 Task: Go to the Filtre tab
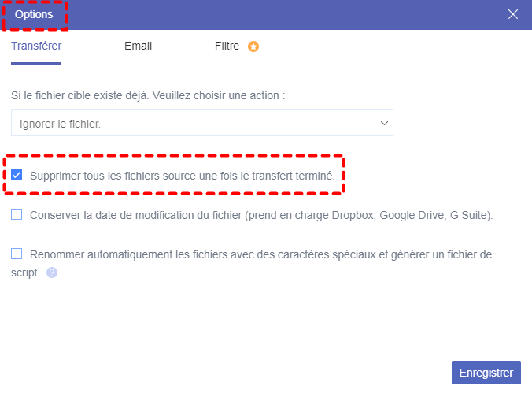(x=227, y=46)
